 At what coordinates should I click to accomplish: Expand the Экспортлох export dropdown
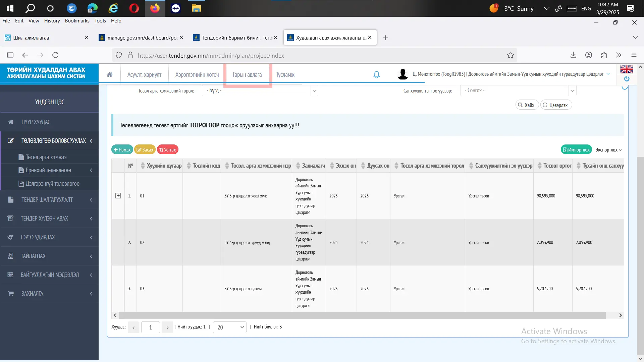(608, 150)
